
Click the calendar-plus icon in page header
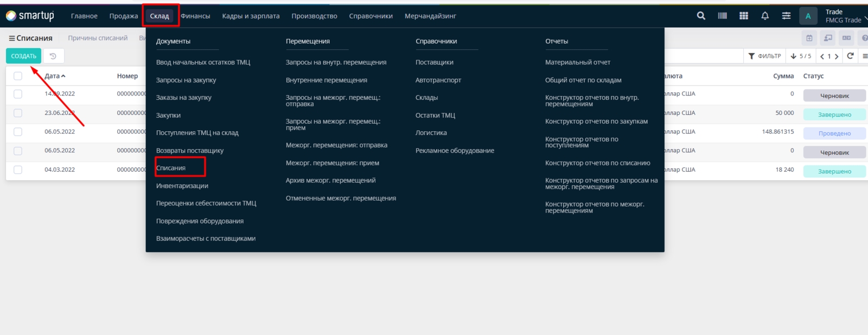click(x=809, y=38)
